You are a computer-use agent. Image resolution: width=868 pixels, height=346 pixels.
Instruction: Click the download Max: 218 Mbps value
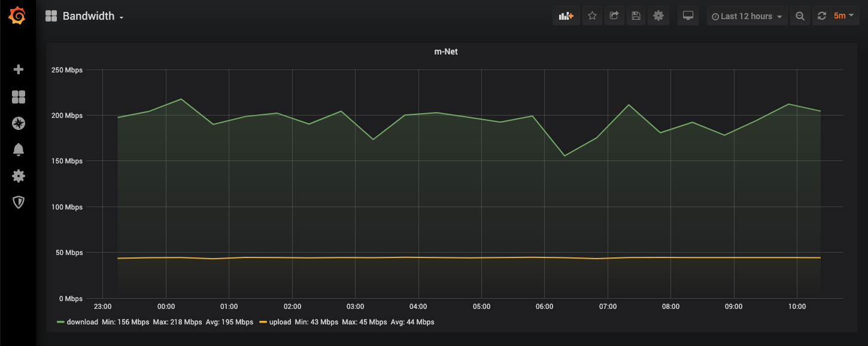click(x=177, y=322)
